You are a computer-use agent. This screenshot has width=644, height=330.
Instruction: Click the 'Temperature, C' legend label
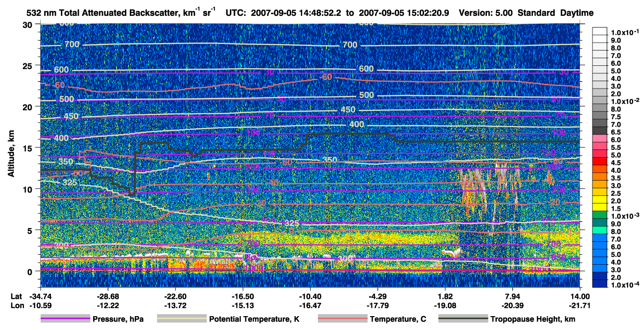[398, 319]
